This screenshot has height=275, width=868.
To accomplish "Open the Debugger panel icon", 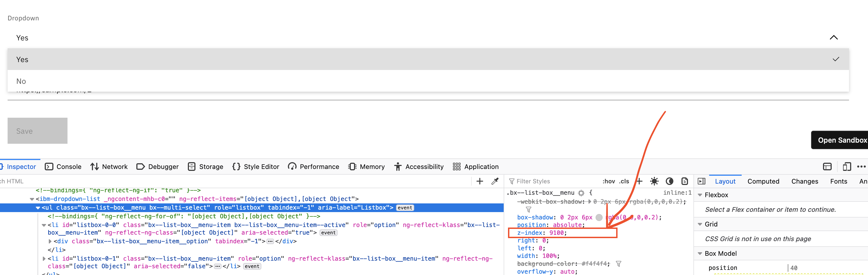I will [x=140, y=167].
